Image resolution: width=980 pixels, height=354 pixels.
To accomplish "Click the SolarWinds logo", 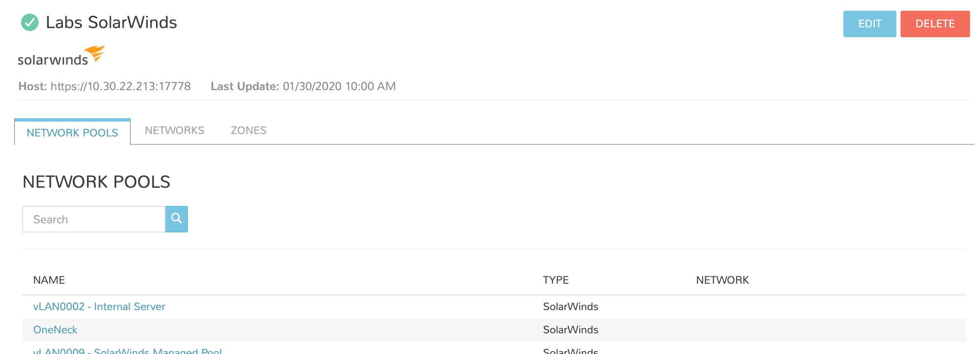I will 61,56.
